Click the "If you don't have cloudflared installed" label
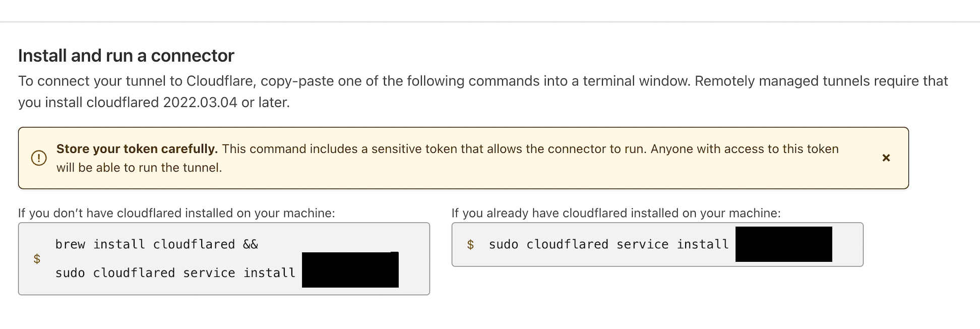Screen dimensions: 980x329 (176, 213)
